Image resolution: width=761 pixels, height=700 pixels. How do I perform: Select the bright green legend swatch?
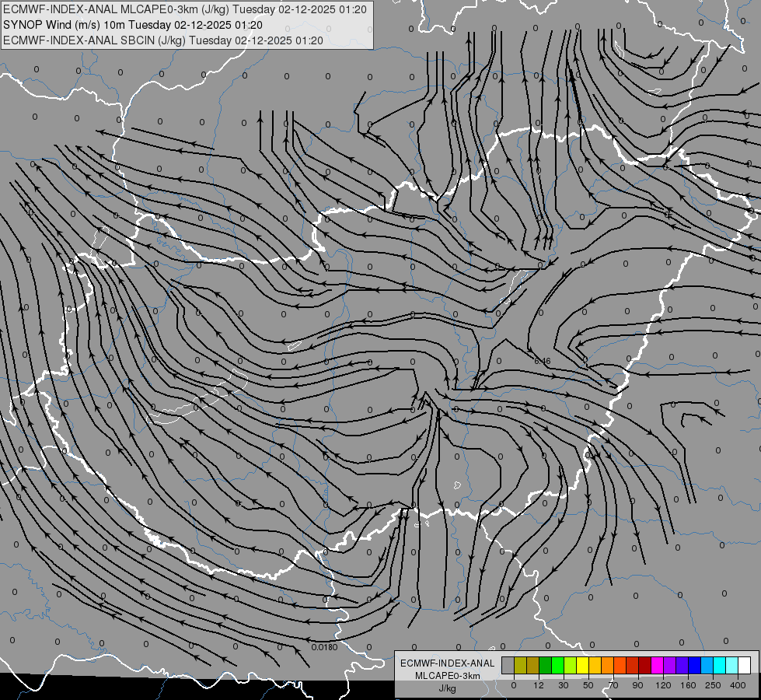click(557, 666)
